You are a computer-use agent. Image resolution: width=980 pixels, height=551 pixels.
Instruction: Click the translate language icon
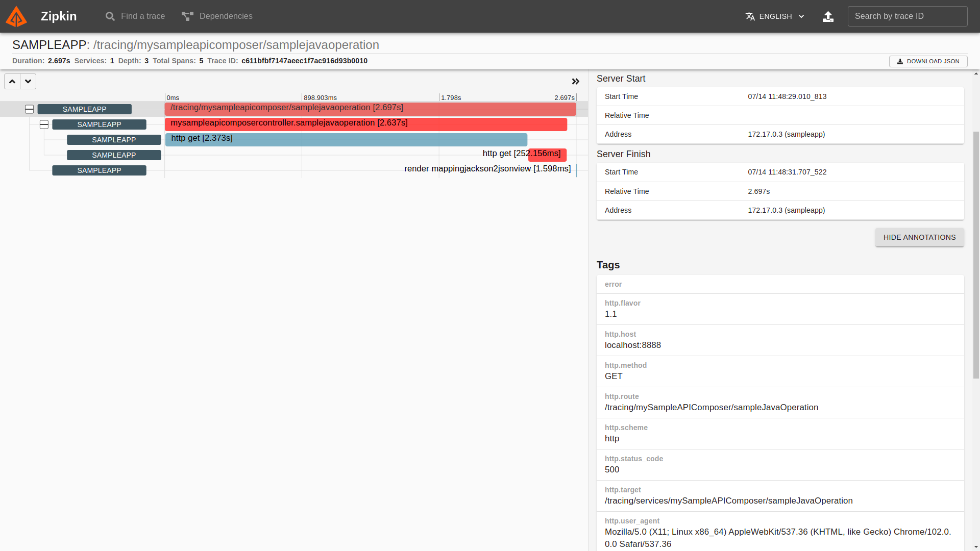point(750,16)
